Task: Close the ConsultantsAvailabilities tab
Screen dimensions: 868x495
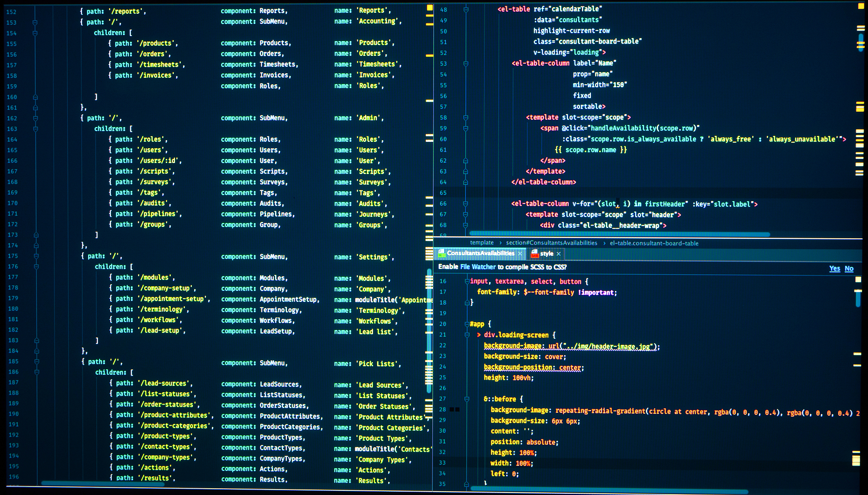Action: point(520,254)
